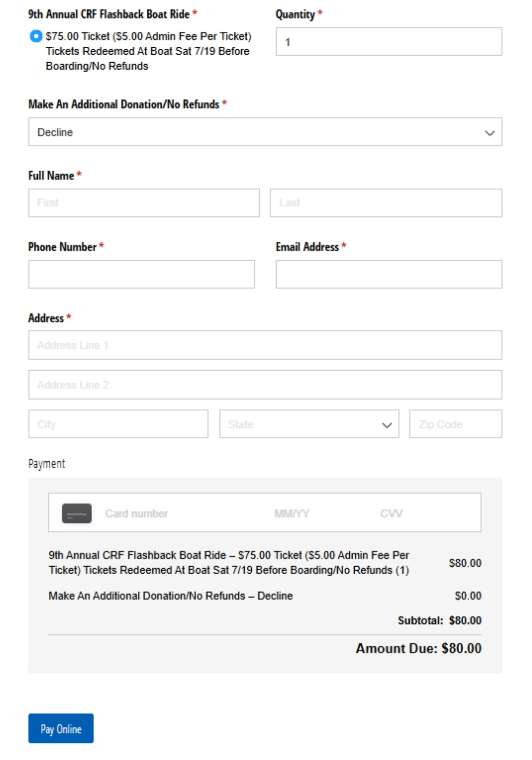
Task: Focus the City input field
Action: point(118,424)
